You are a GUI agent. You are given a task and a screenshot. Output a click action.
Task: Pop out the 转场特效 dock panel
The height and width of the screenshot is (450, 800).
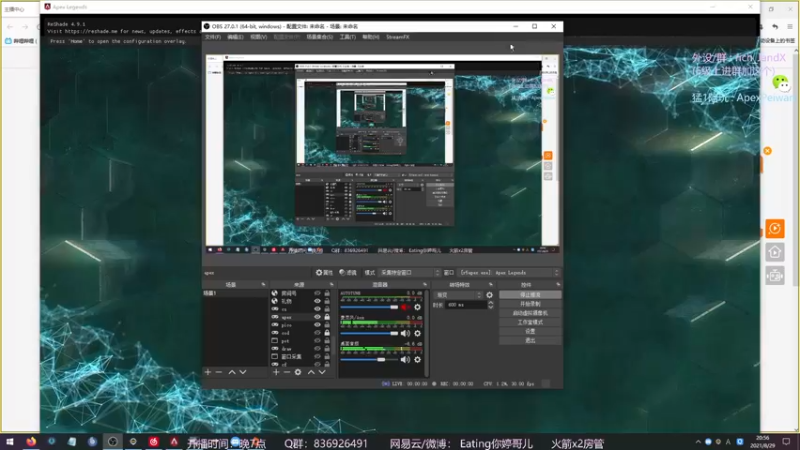click(x=491, y=284)
